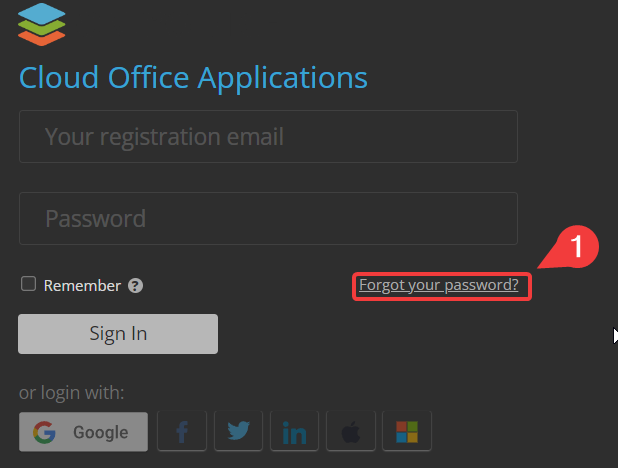Click the blue top layer of the ONLYOFFICE logo
This screenshot has width=618, height=468.
click(x=41, y=12)
